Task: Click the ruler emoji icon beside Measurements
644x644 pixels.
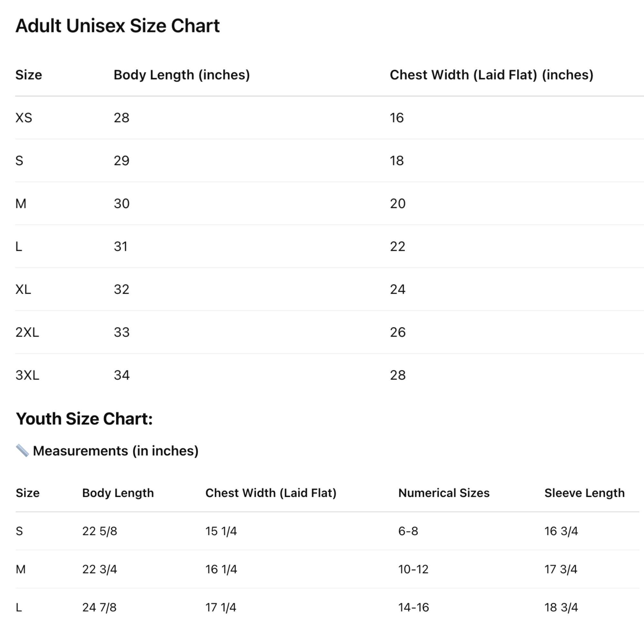Action: (22, 451)
